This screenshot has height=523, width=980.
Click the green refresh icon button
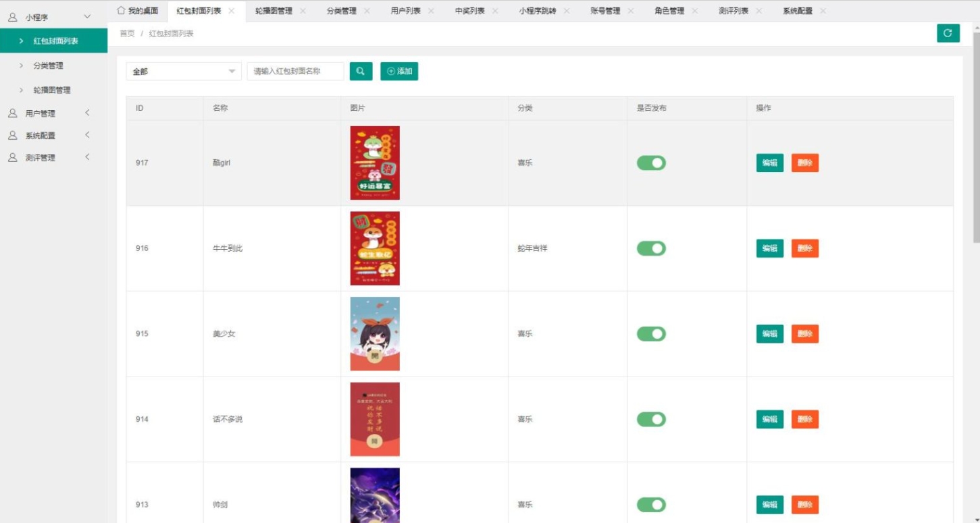click(x=948, y=33)
